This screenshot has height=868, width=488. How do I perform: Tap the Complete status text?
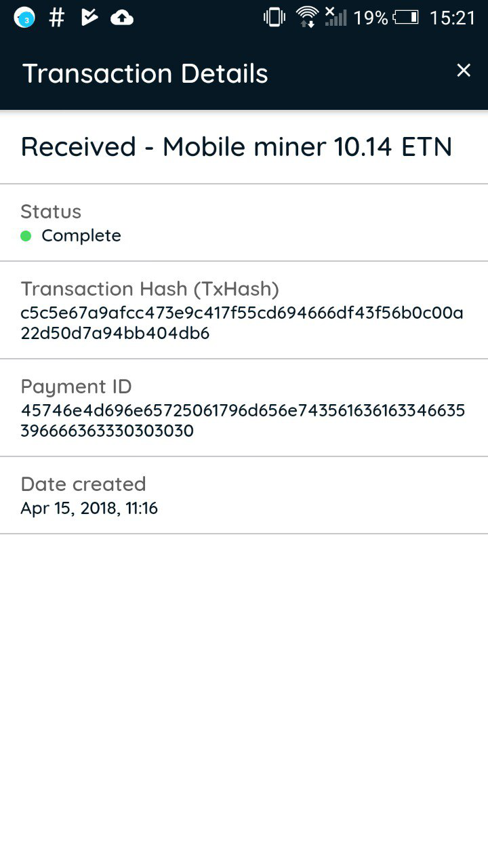coord(81,236)
